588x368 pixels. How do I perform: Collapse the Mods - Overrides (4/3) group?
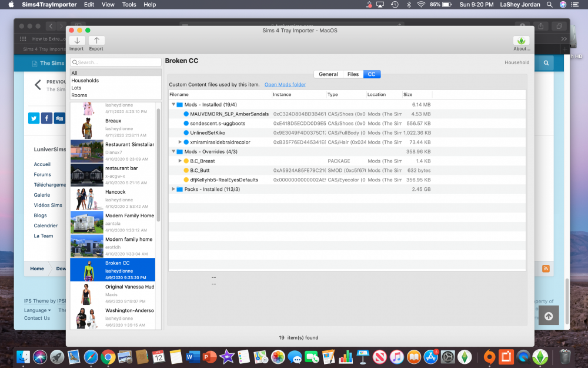pos(173,151)
